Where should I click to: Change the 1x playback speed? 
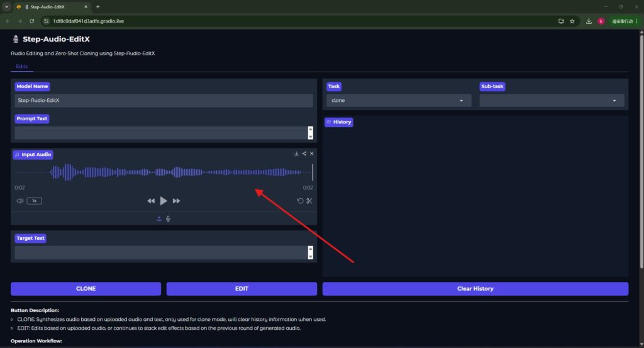tap(35, 201)
